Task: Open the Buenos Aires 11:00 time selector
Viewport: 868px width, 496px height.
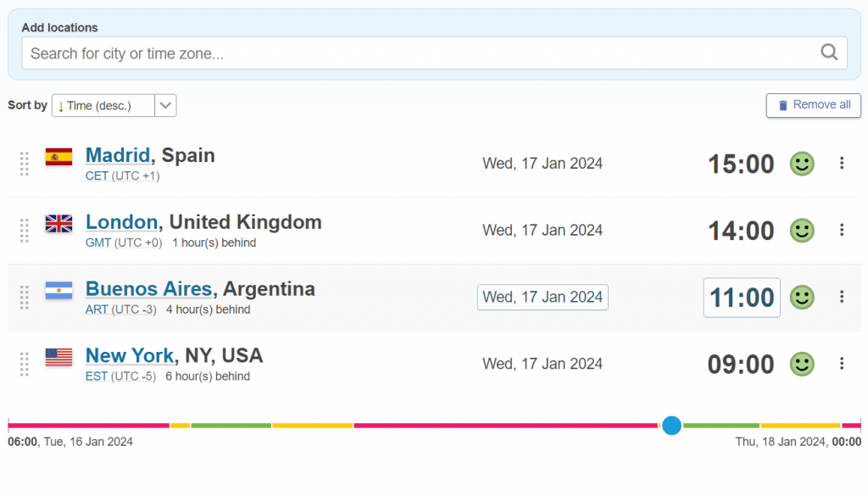Action: coord(742,298)
